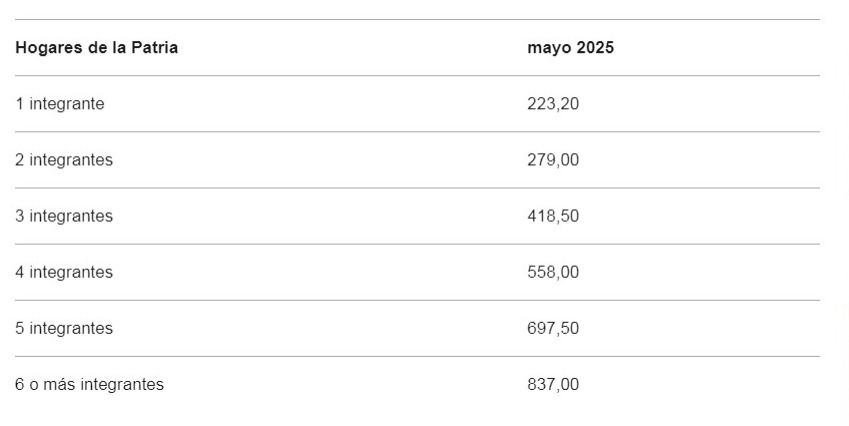Click the 697,50 amount cell

point(553,329)
